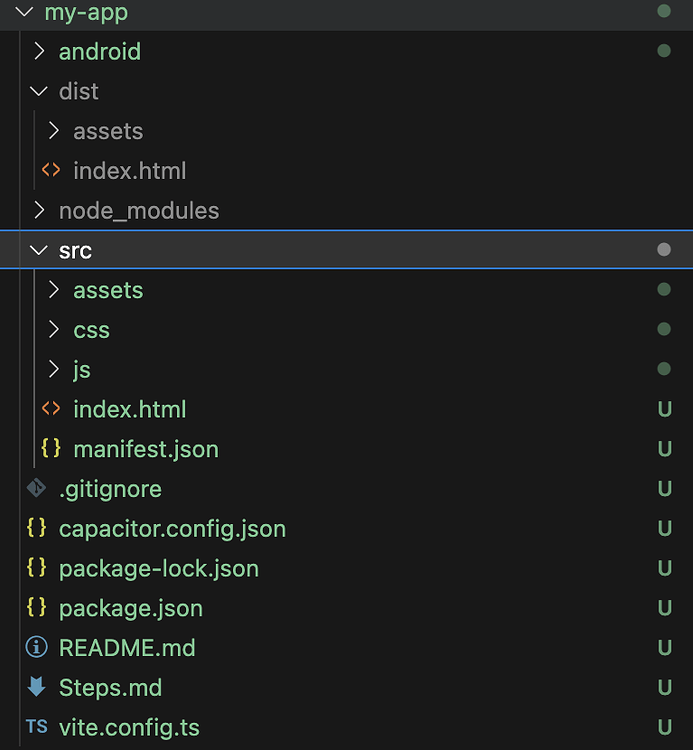This screenshot has width=693, height=750.
Task: Collapse the src folder
Action: click(x=39, y=250)
